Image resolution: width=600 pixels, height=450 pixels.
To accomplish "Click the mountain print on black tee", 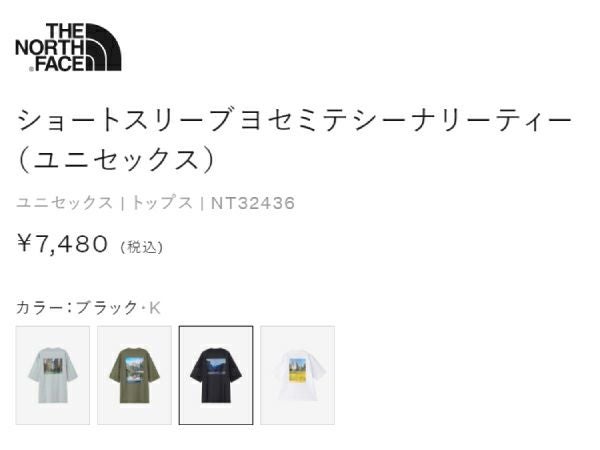I will click(x=218, y=366).
